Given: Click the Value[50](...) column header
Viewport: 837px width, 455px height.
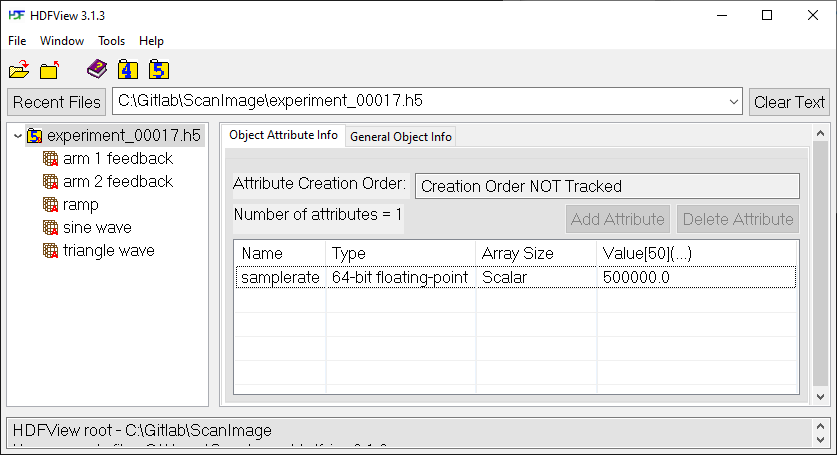Looking at the screenshot, I should click(x=697, y=253).
